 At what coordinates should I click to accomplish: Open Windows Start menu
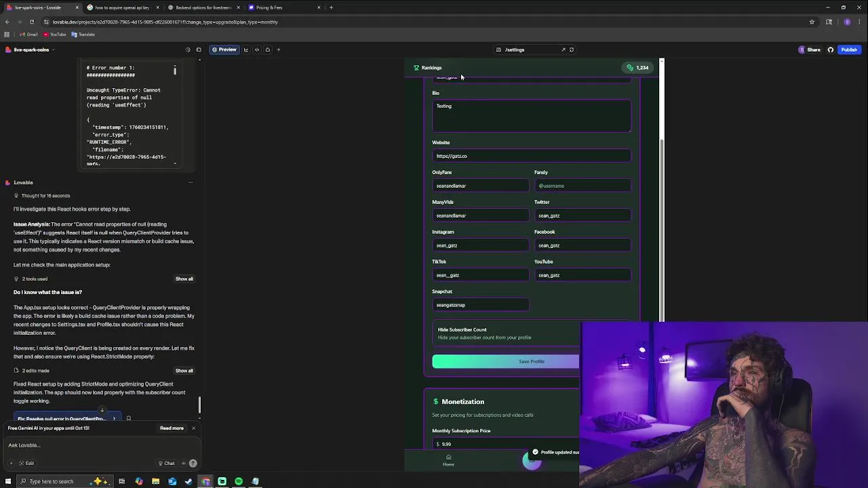(x=7, y=481)
